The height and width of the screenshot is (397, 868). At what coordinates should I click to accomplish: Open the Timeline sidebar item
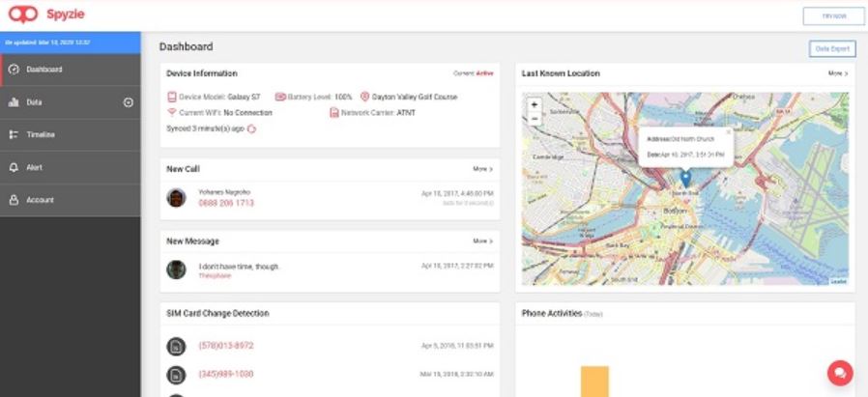click(71, 135)
